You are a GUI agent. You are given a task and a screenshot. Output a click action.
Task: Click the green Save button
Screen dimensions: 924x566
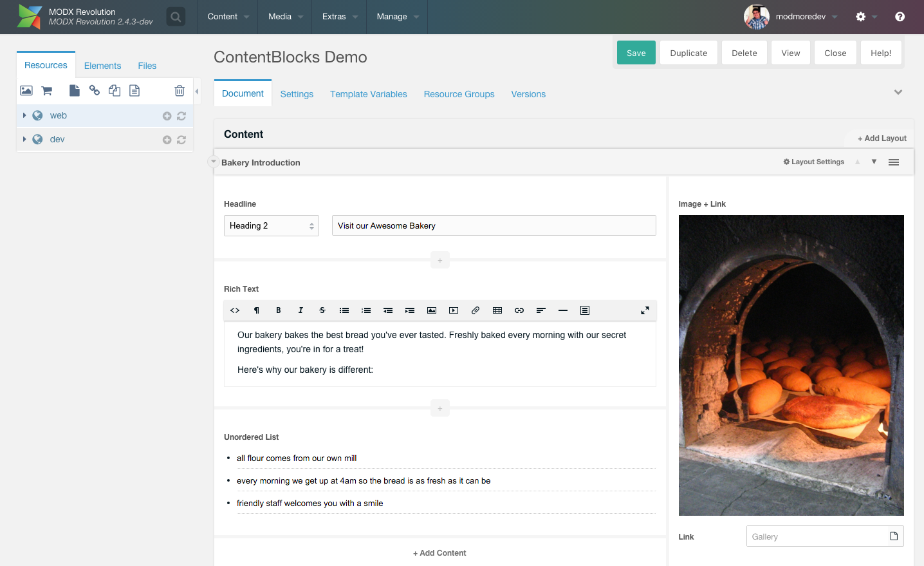636,53
